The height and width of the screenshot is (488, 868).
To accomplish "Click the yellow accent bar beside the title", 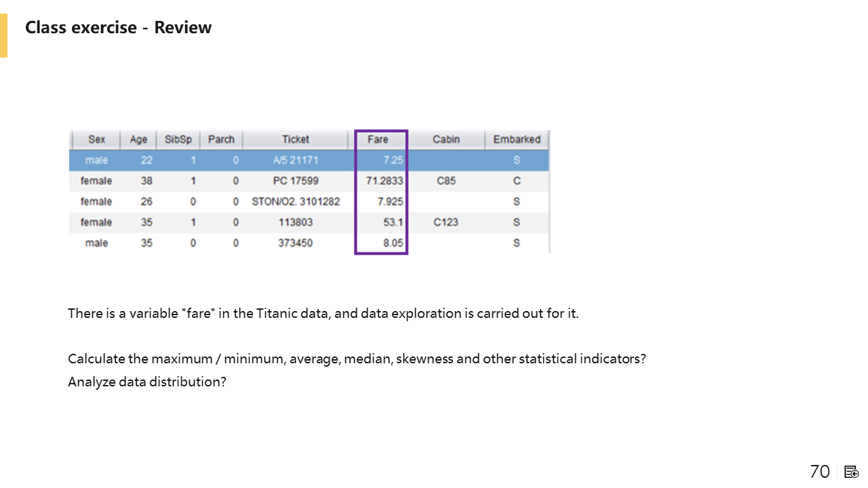I will coord(3,35).
